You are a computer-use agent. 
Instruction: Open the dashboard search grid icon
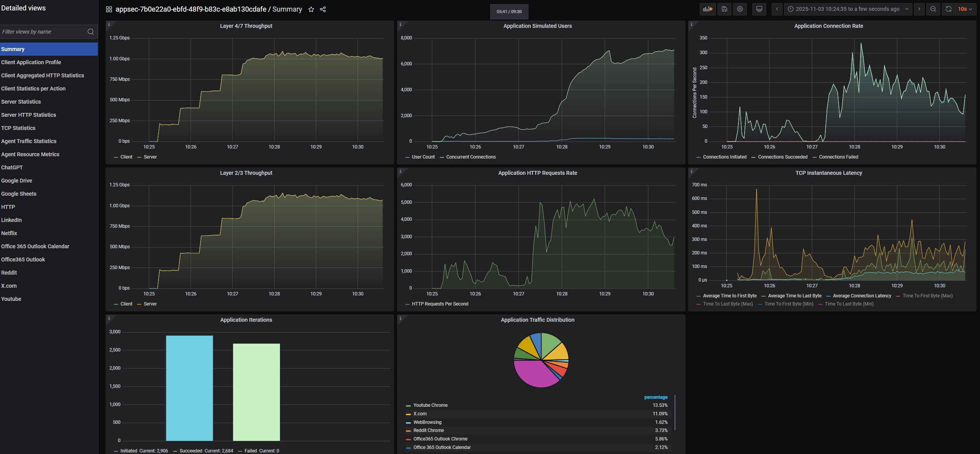pyautogui.click(x=109, y=9)
